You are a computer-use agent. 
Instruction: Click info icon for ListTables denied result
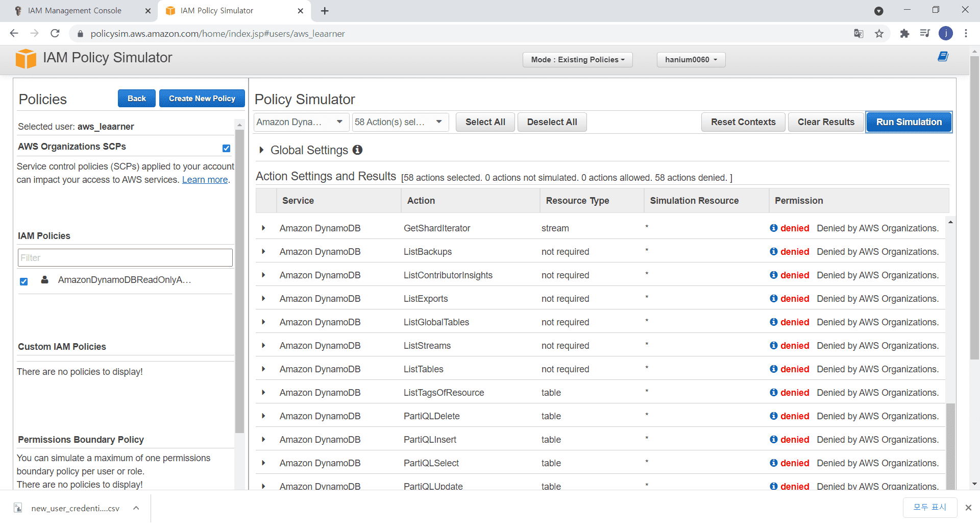point(774,369)
